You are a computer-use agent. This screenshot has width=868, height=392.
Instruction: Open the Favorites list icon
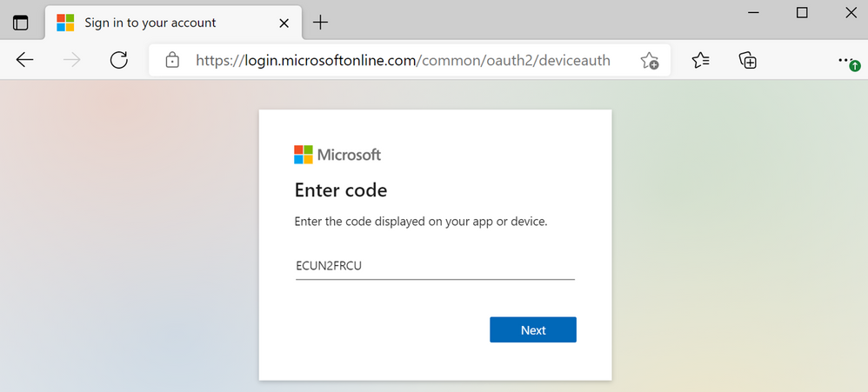click(x=701, y=60)
